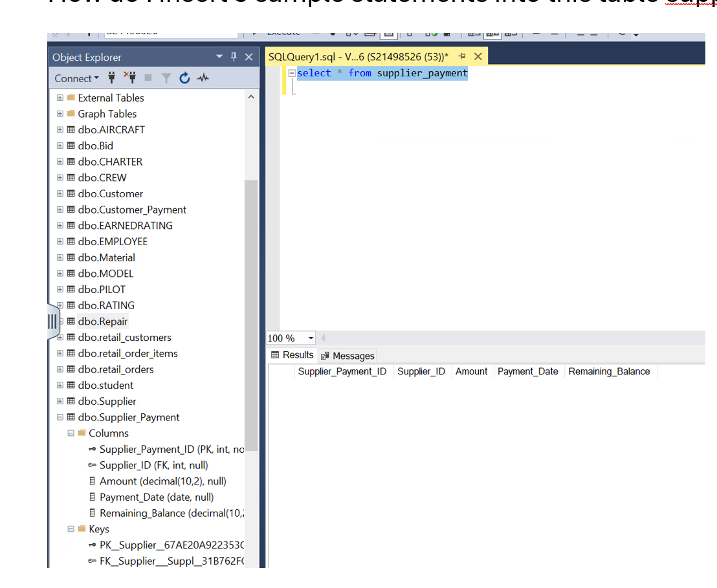This screenshot has height=588, width=717.
Task: Expand the dbo.Supplier tree node
Action: tap(60, 401)
